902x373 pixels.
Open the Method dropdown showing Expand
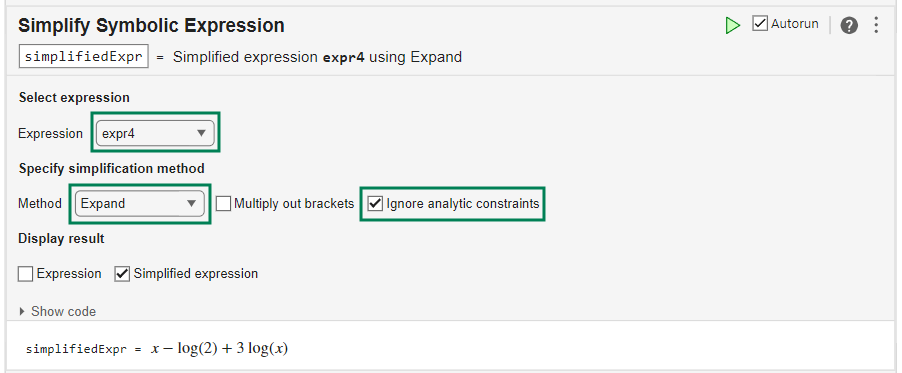(140, 204)
